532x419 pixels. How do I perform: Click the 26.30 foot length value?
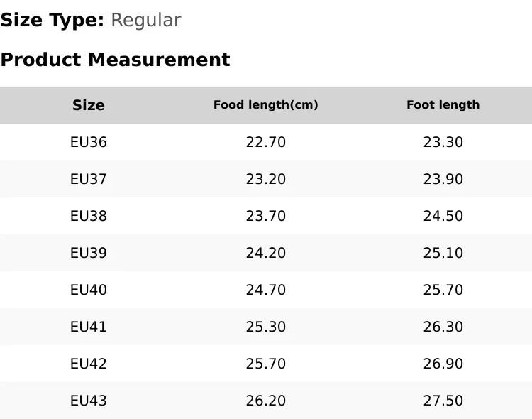click(443, 327)
